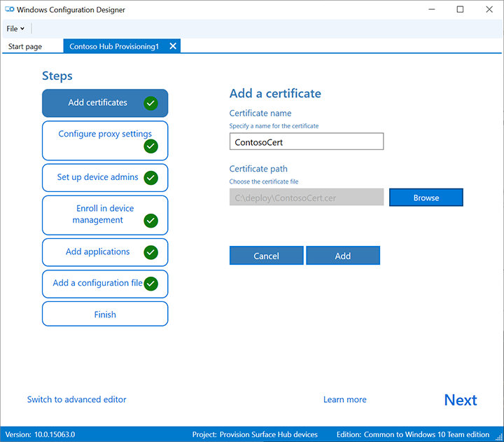The height and width of the screenshot is (442, 504).
Task: Cancel adding the certificate
Action: [x=266, y=256]
